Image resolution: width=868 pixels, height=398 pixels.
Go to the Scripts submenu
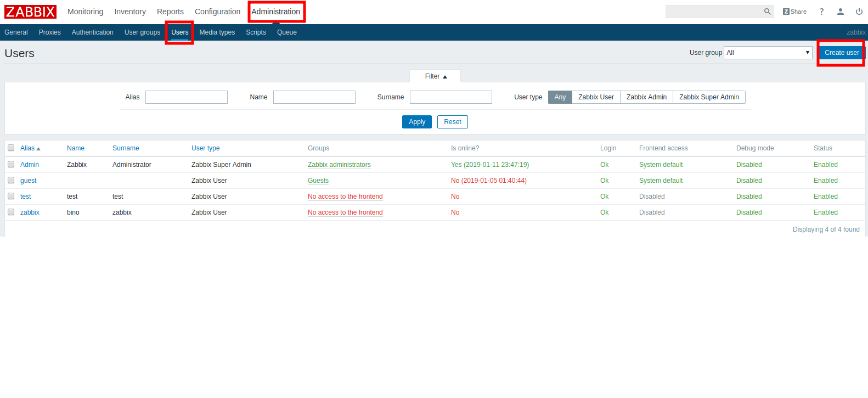[256, 32]
